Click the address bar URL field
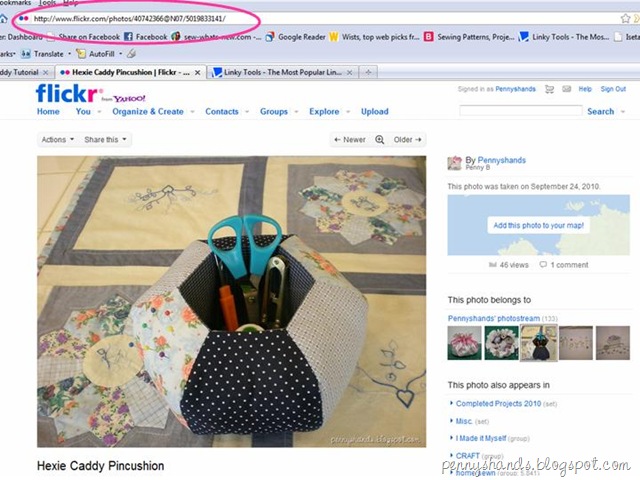Viewport: 640px width, 480px height. coord(318,18)
